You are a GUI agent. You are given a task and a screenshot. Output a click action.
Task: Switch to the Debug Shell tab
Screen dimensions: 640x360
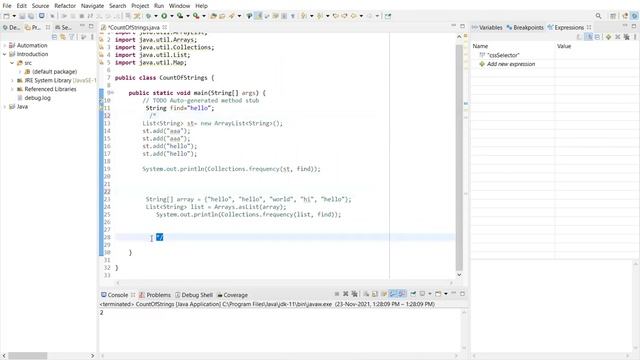(194, 295)
